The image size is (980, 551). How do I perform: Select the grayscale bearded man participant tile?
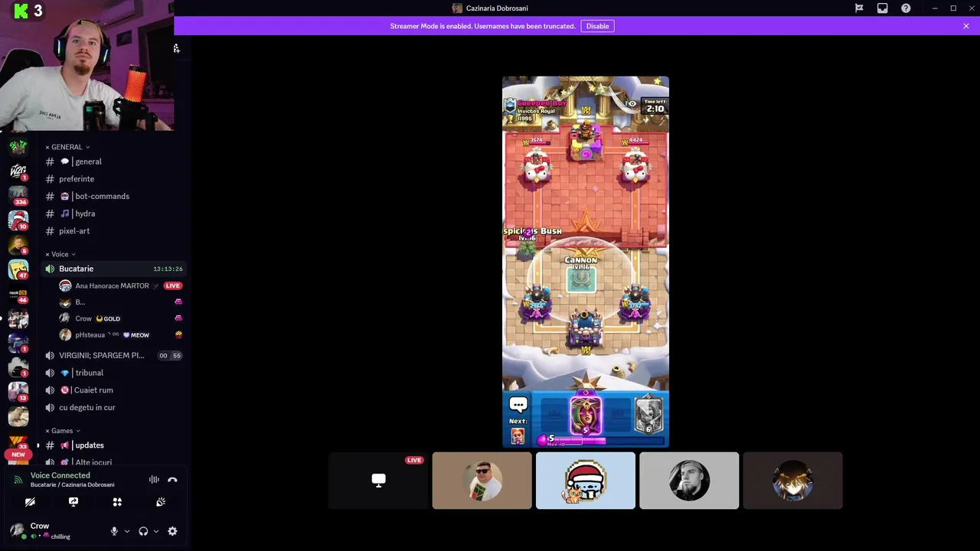tap(689, 481)
